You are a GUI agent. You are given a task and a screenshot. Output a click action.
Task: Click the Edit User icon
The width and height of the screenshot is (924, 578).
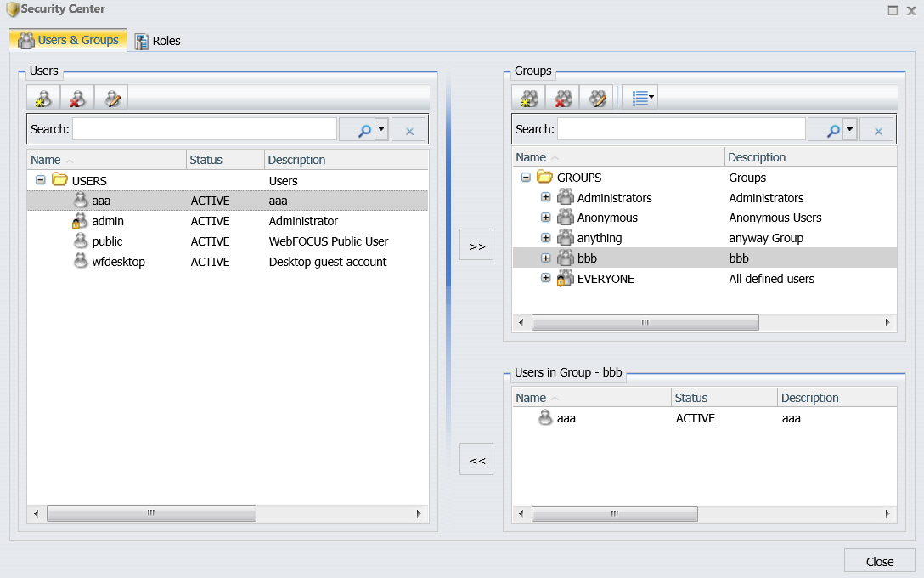coord(111,98)
